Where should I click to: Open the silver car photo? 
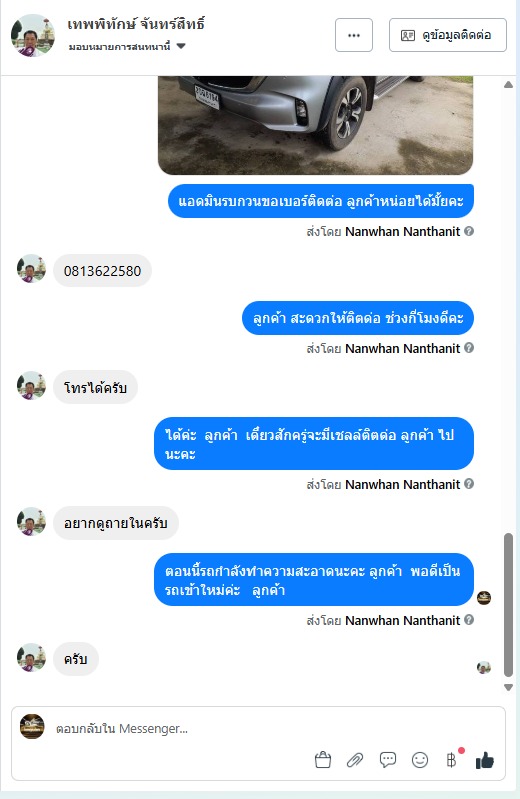pos(316,125)
